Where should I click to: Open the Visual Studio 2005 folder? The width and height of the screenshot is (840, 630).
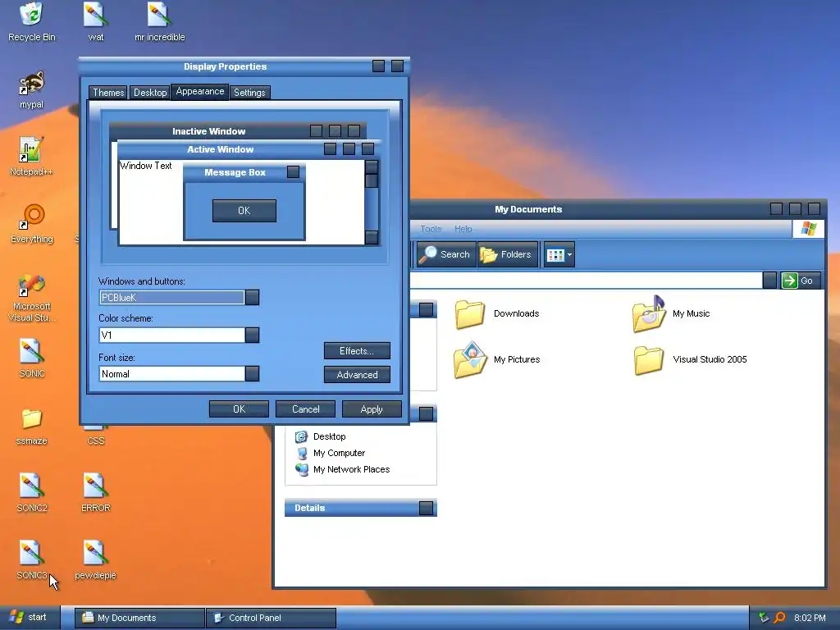tap(690, 359)
